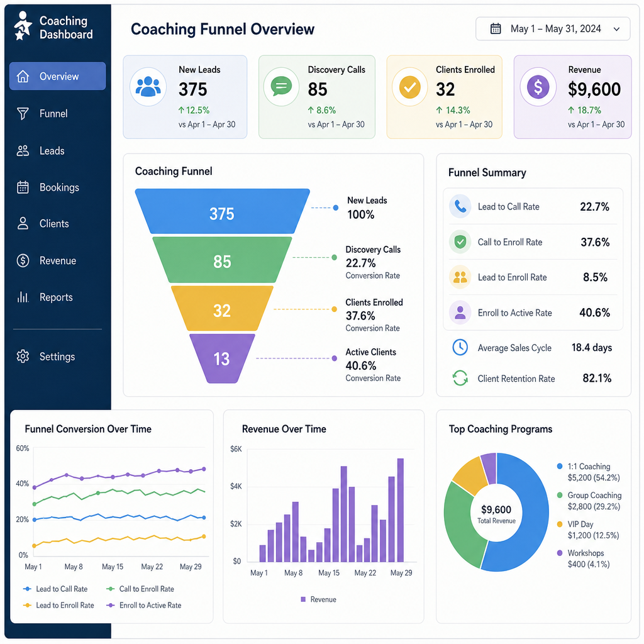Screen dimensions: 644x644
Task: Click the 40.6% Active Clients conversion rate
Action: click(361, 365)
